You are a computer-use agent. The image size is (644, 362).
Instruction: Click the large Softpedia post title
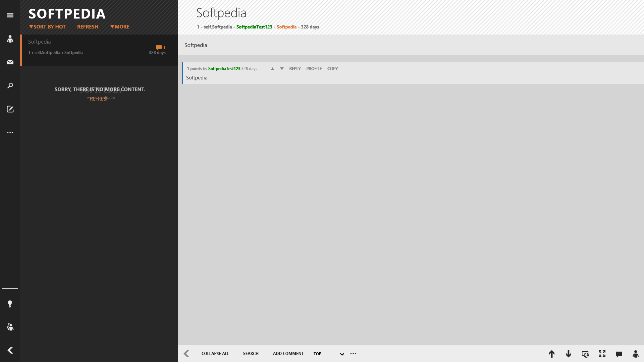pos(221,13)
